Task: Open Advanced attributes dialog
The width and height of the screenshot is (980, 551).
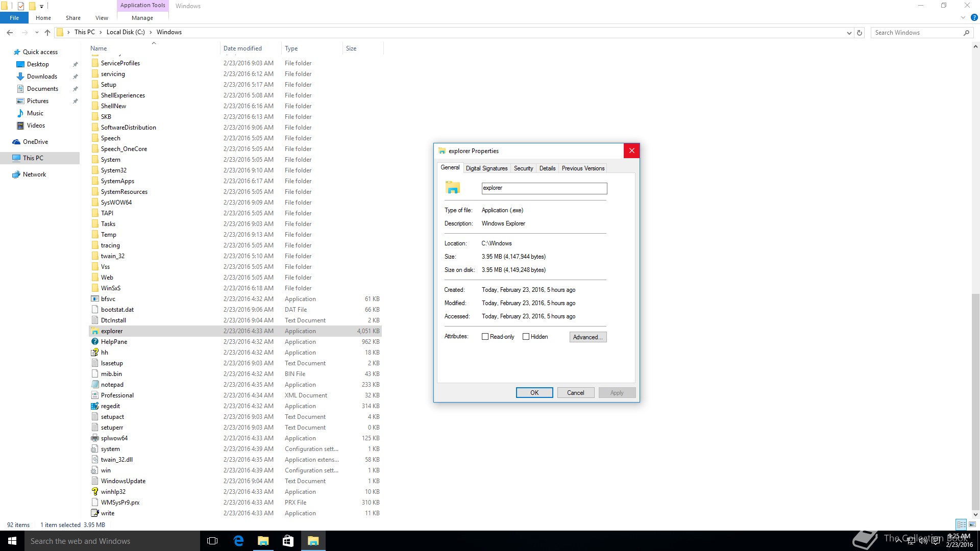Action: [588, 337]
